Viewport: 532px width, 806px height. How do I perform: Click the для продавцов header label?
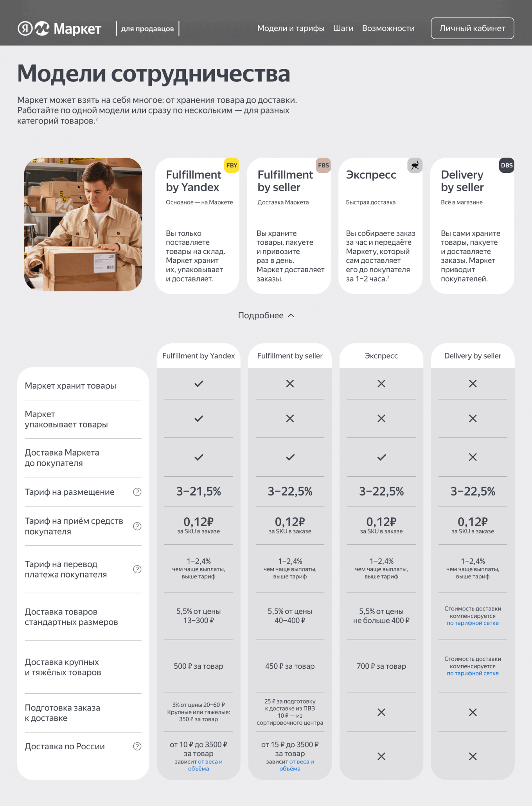tap(147, 29)
